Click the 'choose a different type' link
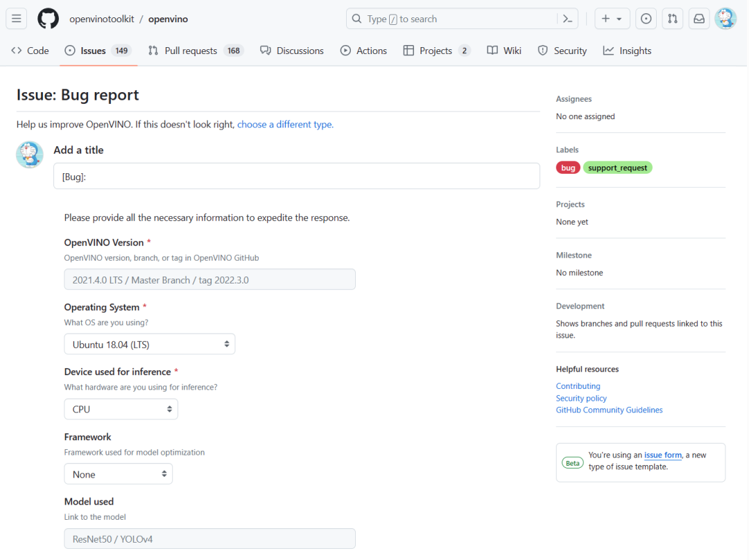 [x=285, y=125]
